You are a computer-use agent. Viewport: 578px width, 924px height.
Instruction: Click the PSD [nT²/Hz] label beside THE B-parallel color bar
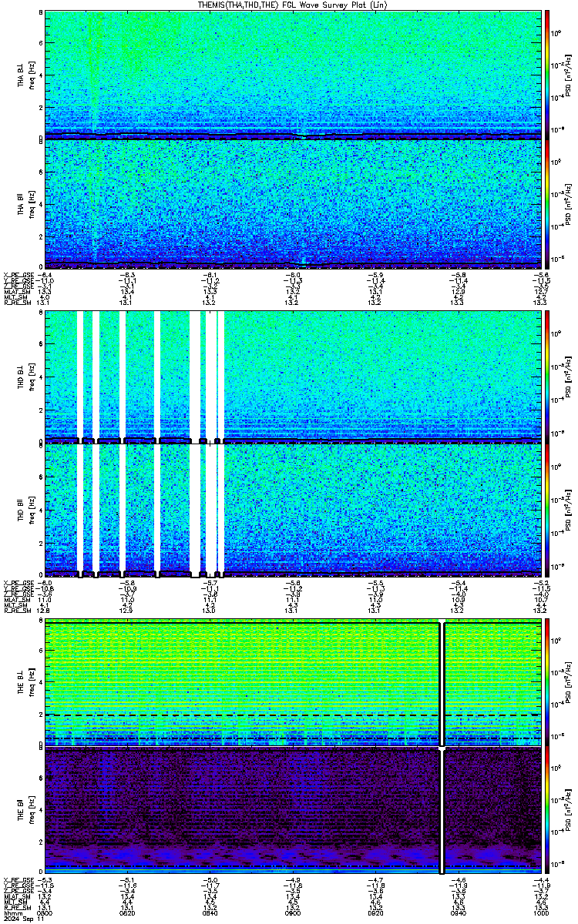tap(567, 811)
